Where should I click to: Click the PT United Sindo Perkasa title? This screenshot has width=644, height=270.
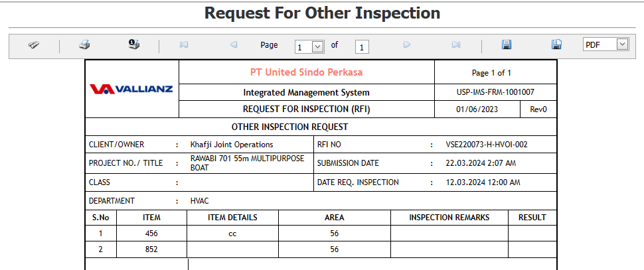pos(306,72)
